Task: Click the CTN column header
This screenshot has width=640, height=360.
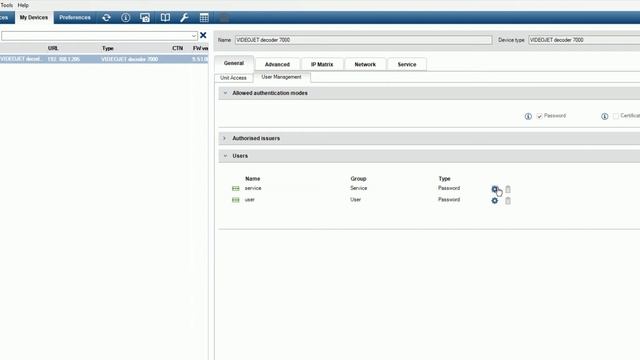Action: 177,48
